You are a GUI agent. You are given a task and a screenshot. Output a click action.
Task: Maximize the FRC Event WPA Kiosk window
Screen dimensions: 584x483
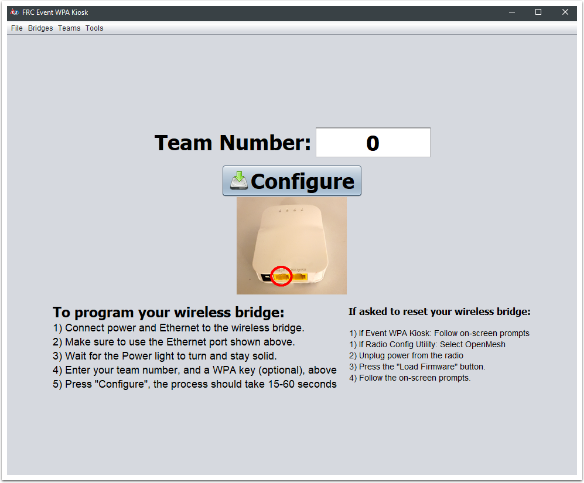pos(538,12)
